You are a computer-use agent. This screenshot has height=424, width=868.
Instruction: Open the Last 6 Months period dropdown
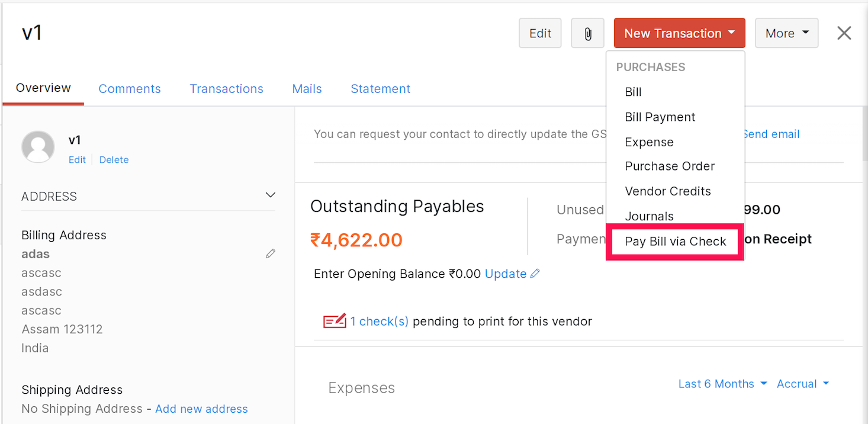[722, 384]
